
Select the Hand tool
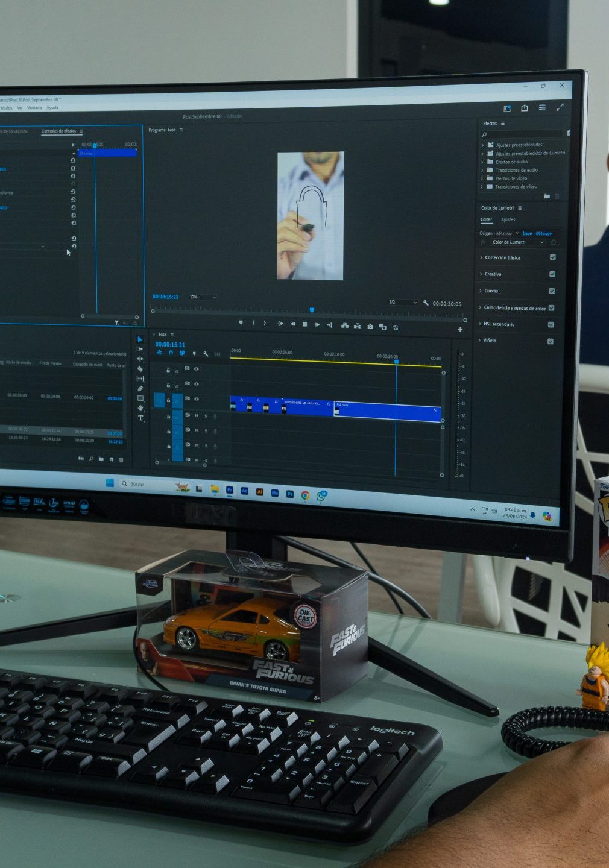tap(140, 408)
